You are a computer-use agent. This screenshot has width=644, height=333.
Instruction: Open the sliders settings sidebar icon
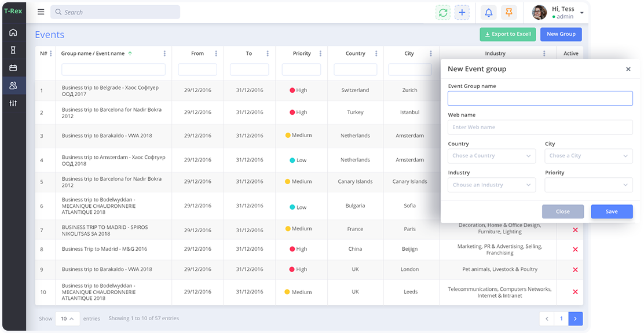point(13,103)
